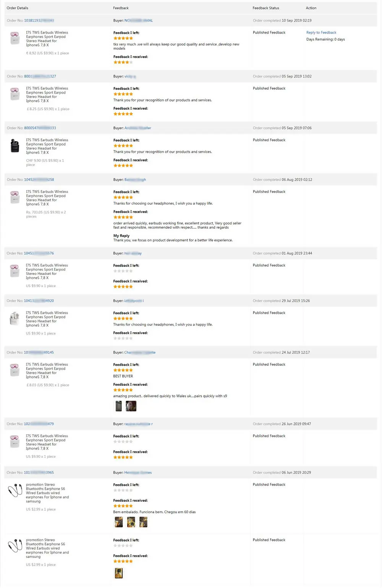Open order number ending in 327
The height and width of the screenshot is (588, 382).
pyautogui.click(x=40, y=76)
